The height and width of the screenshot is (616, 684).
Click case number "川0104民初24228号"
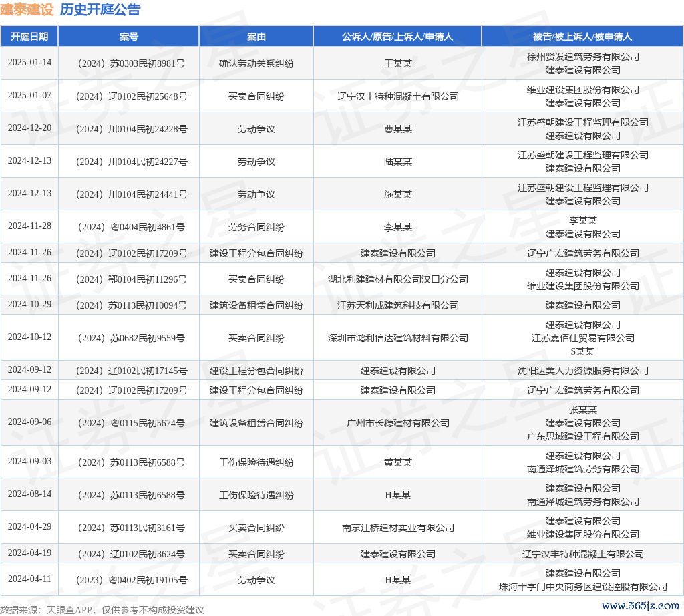pos(148,129)
